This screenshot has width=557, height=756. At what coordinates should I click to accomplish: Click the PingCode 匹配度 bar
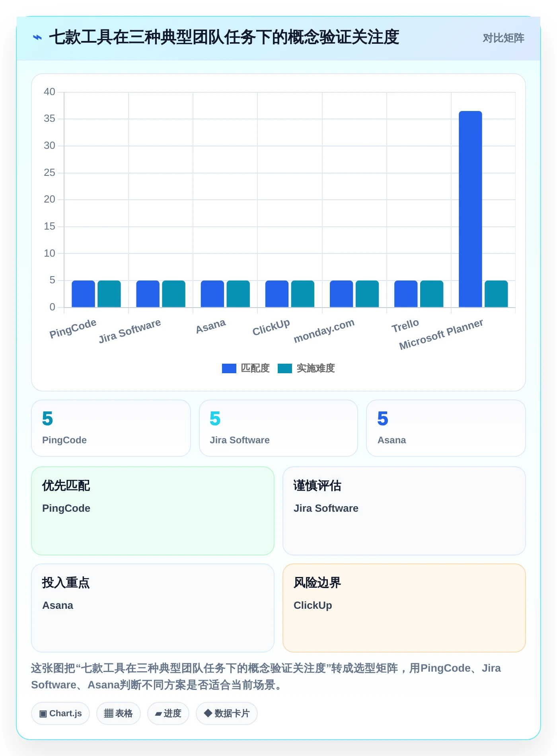(83, 294)
